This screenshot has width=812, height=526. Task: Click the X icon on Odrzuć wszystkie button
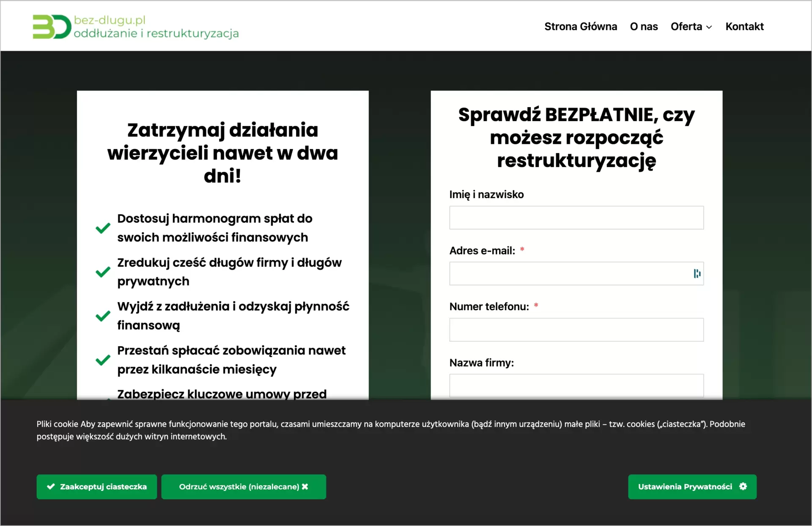click(305, 487)
